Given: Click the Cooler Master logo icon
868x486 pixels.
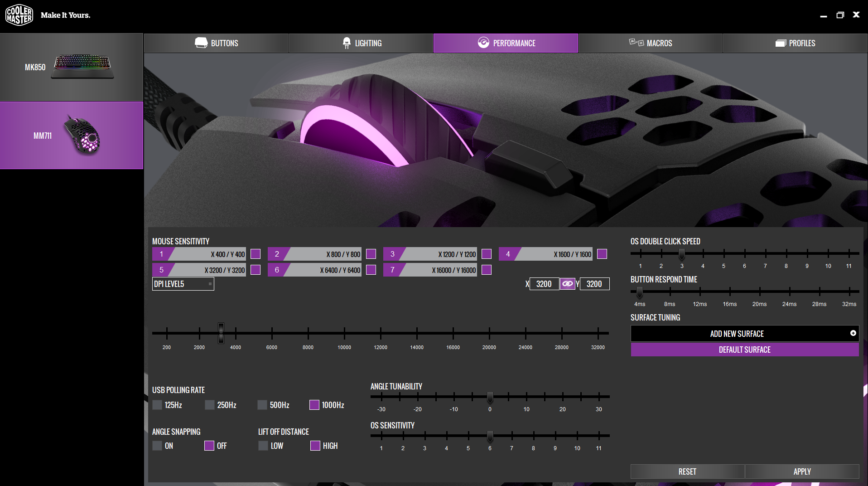Looking at the screenshot, I should (x=19, y=15).
